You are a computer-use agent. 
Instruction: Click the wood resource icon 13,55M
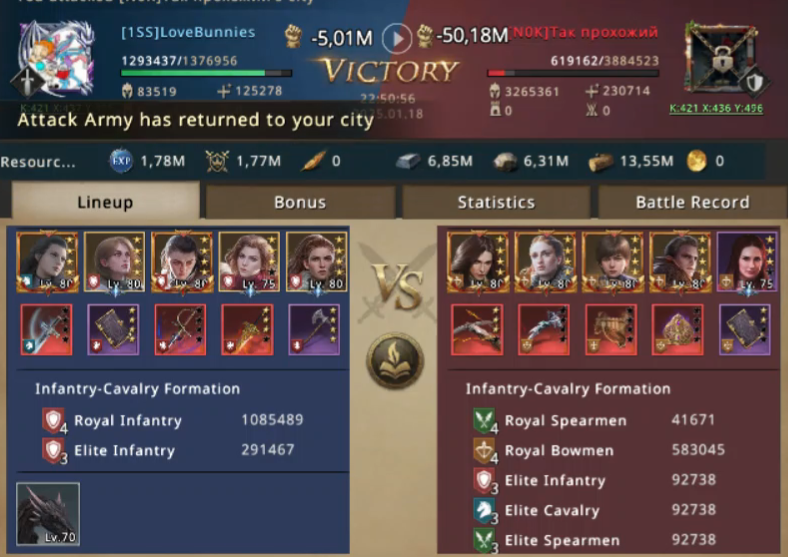[601, 161]
